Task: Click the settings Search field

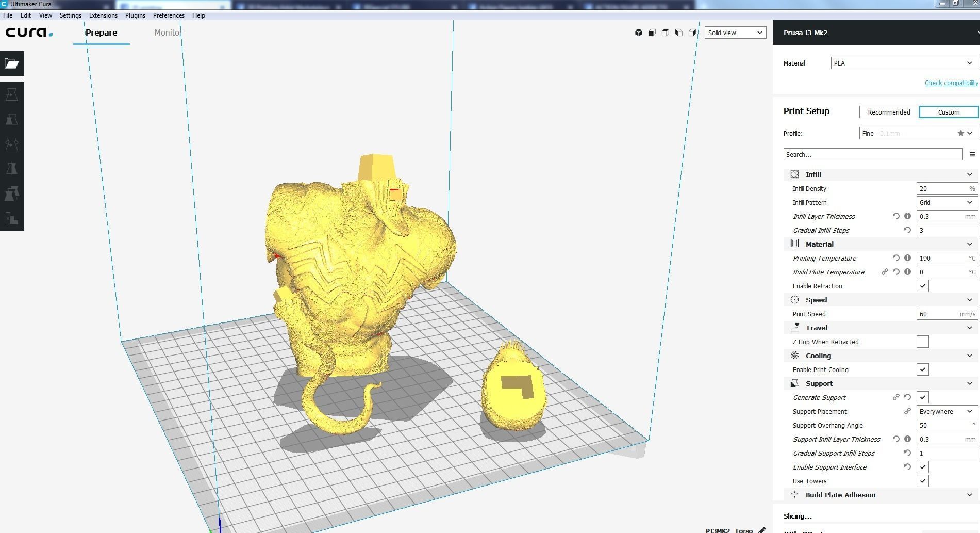Action: (873, 154)
